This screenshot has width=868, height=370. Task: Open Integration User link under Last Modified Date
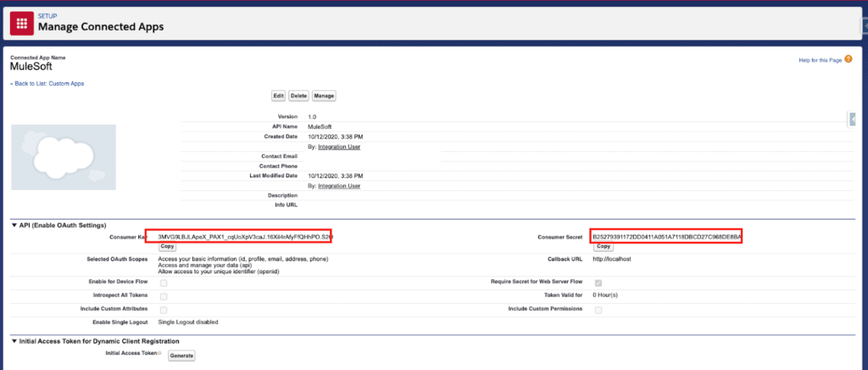339,186
